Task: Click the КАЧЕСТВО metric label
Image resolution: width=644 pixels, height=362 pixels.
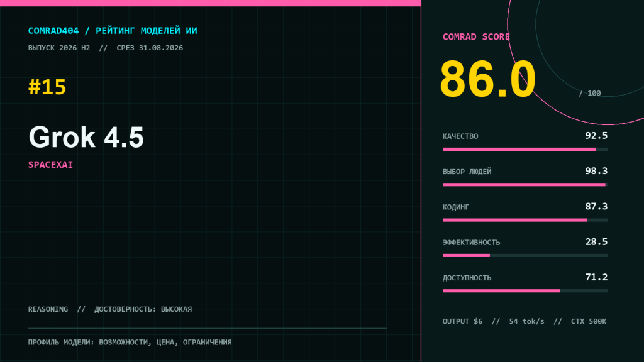Action: point(460,136)
